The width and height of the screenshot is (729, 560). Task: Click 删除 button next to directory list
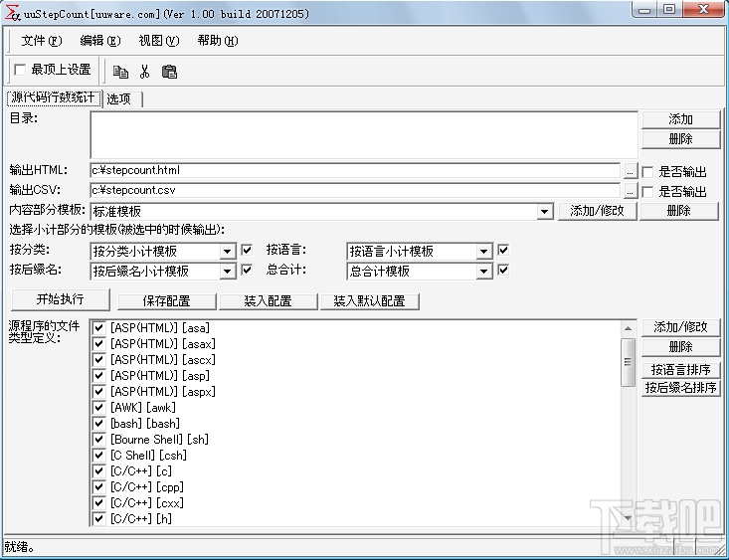coord(680,139)
